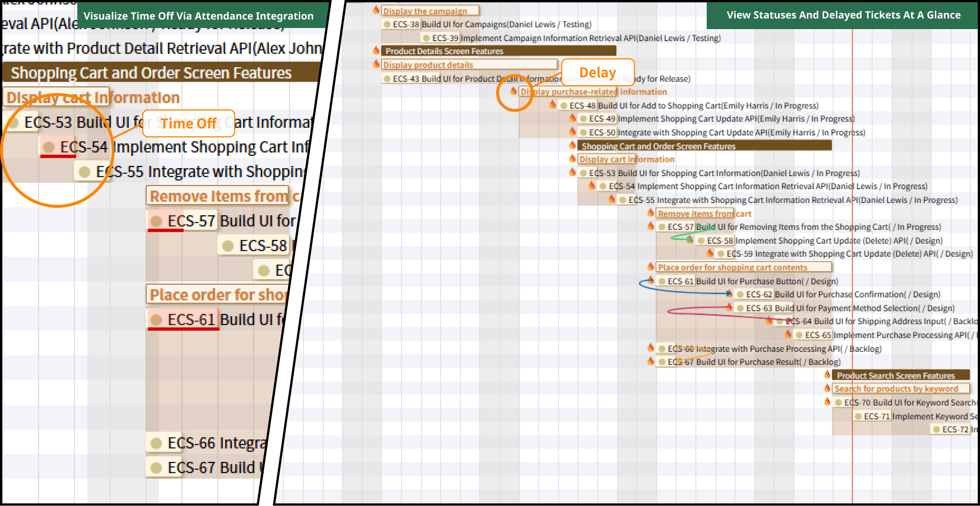Image resolution: width=980 pixels, height=506 pixels.
Task: Click flame icon beside Display purchase-related information
Action: click(513, 91)
